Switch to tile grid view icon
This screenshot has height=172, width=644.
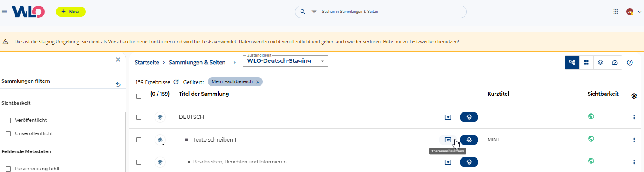pos(586,63)
